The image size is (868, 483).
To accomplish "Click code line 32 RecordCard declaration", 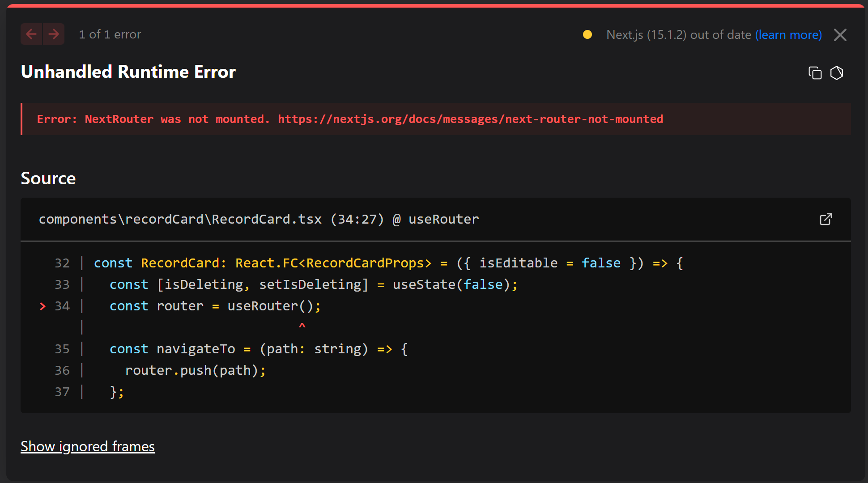I will (388, 263).
